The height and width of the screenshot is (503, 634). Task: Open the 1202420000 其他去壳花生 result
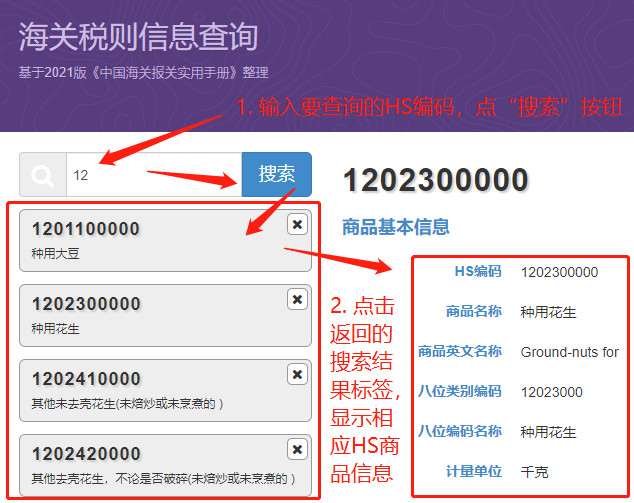coord(150,465)
